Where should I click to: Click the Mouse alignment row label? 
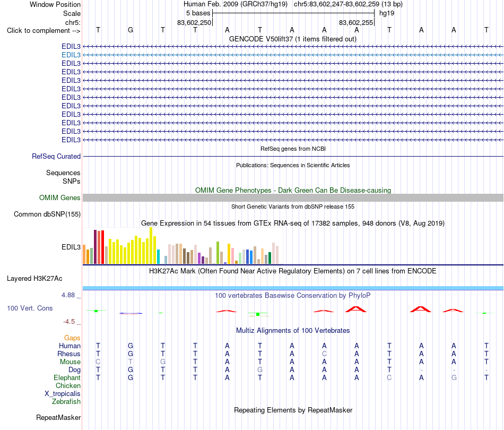point(70,362)
